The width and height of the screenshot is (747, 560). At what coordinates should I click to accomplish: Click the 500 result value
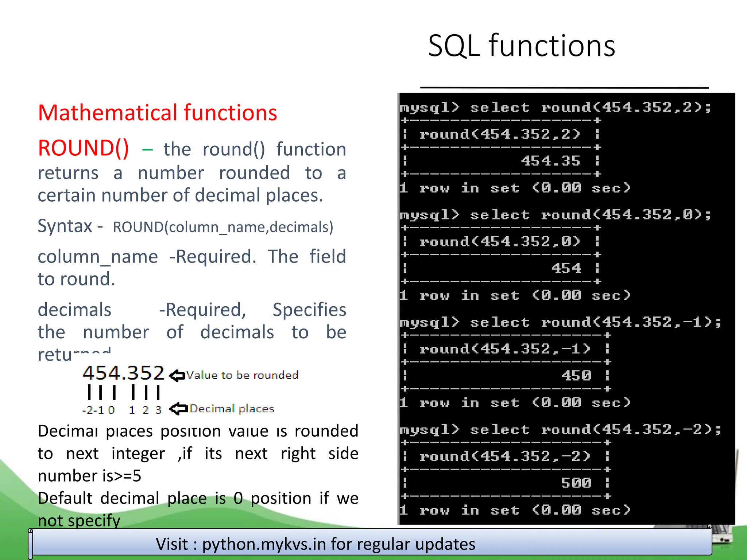(576, 483)
